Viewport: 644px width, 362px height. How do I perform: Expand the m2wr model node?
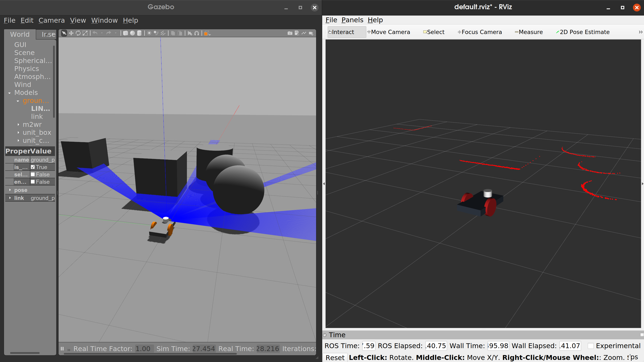coord(18,124)
